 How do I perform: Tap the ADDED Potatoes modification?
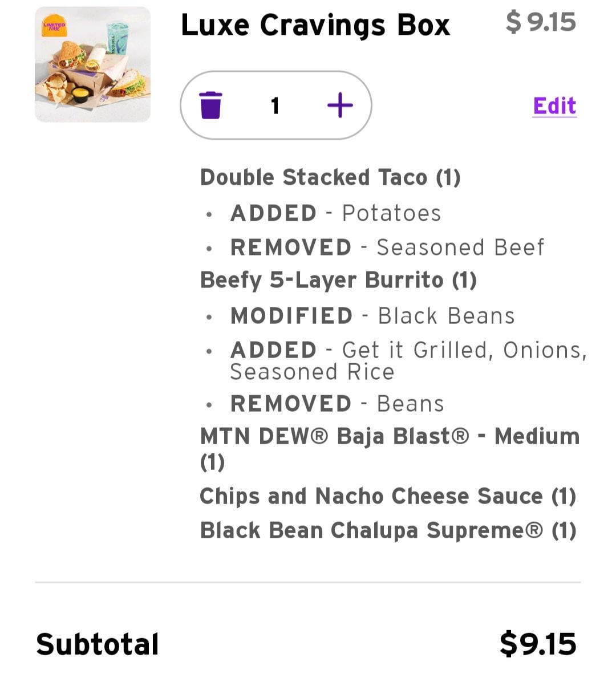[x=335, y=213]
